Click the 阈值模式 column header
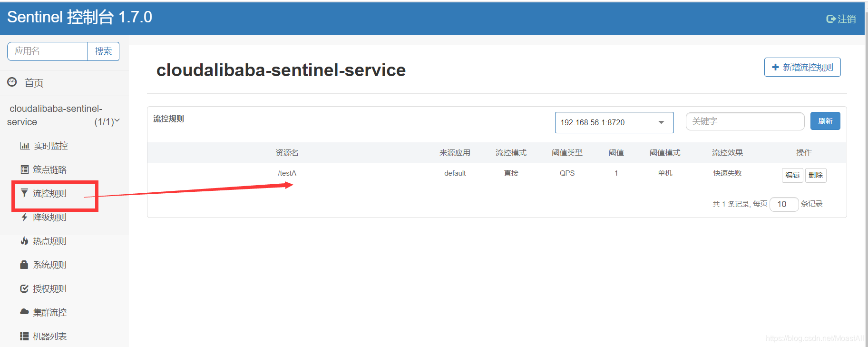The image size is (868, 347). (665, 153)
